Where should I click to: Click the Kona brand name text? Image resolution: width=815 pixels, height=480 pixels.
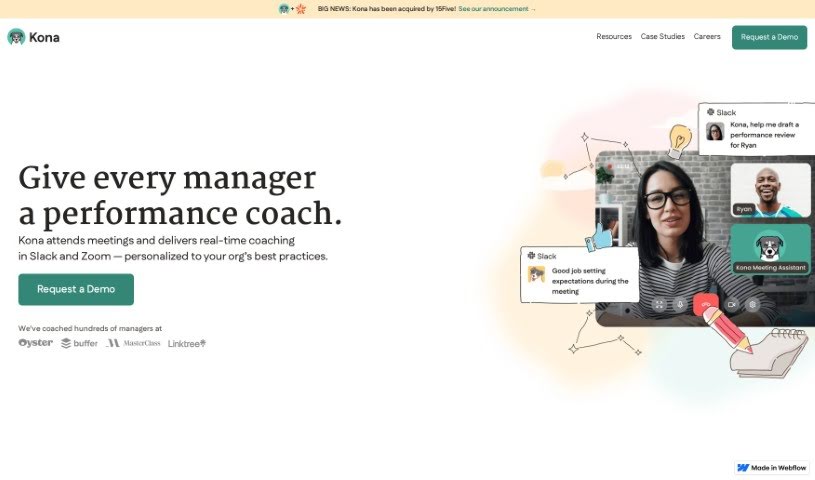44,37
